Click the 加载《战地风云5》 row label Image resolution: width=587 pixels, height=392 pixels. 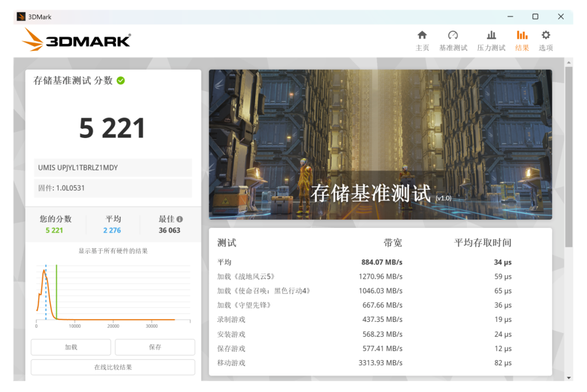click(x=247, y=277)
